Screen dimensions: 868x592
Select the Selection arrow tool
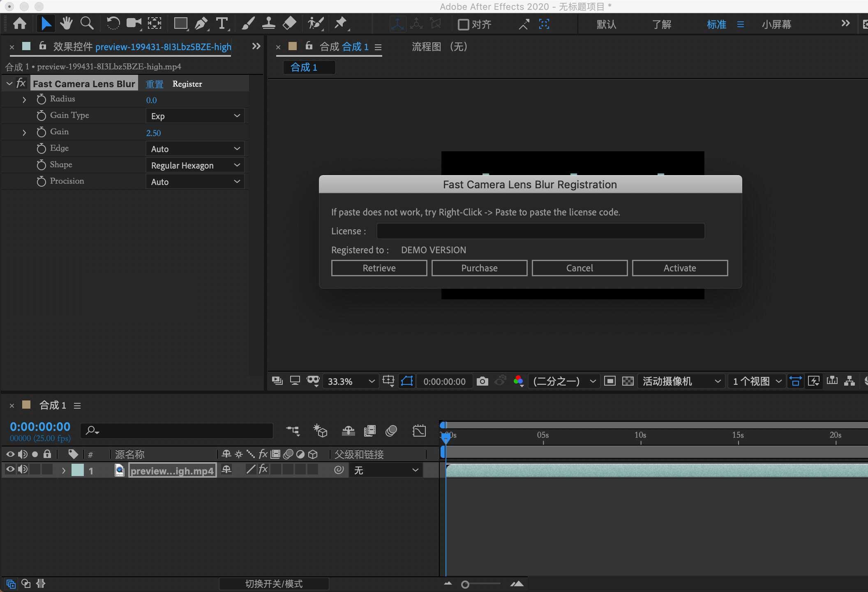[x=46, y=23]
